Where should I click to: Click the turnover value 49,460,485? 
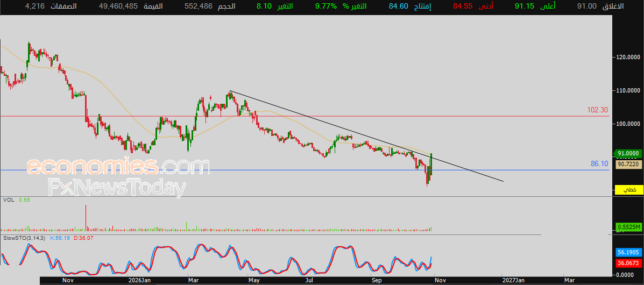coord(119,6)
